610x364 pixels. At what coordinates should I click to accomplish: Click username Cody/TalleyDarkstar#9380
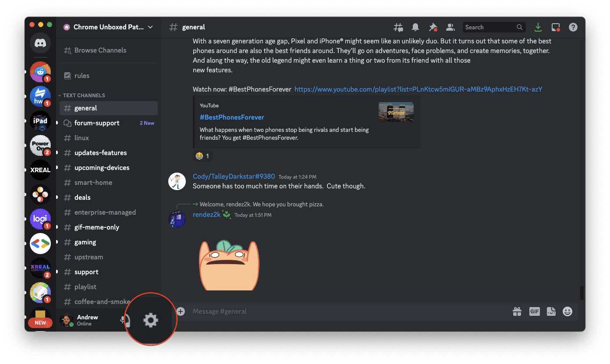coord(234,177)
